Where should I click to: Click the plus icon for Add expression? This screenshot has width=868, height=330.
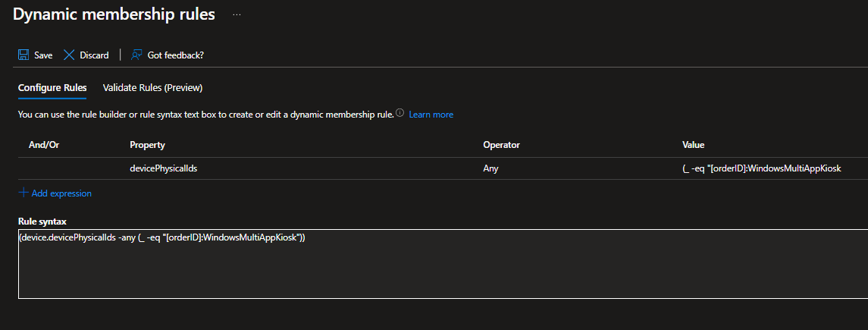click(24, 193)
